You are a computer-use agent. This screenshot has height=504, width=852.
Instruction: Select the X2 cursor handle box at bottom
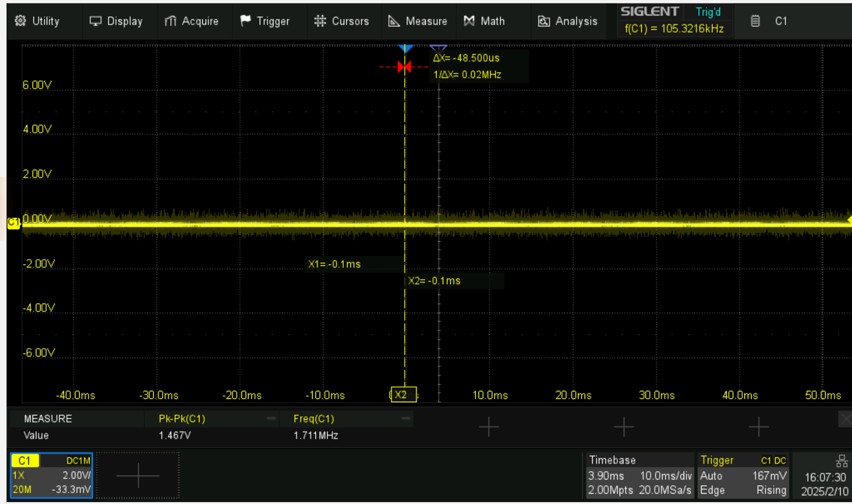[404, 395]
